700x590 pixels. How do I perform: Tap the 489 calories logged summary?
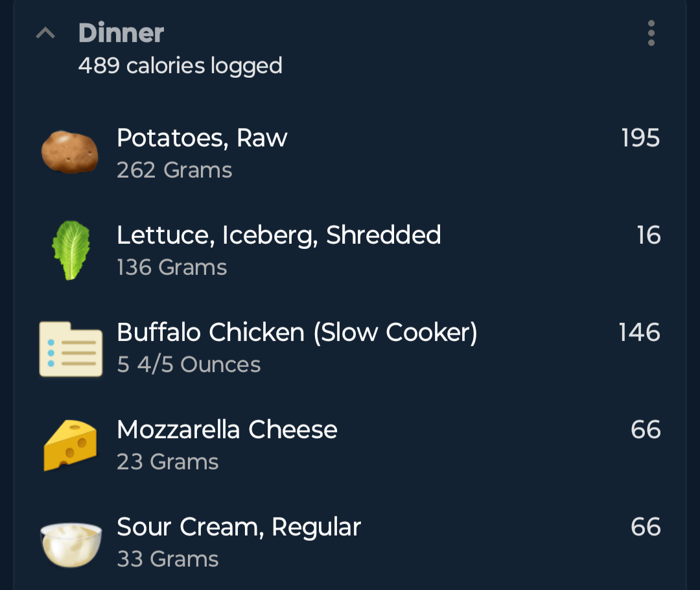(x=180, y=66)
